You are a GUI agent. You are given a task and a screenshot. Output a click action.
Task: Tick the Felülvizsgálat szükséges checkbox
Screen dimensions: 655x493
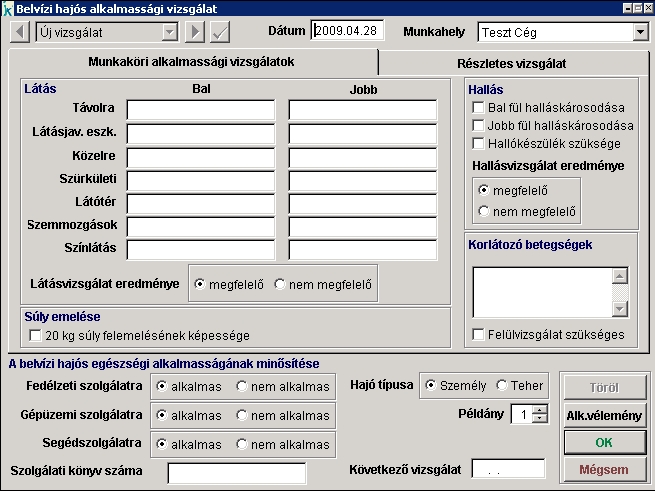tap(478, 334)
